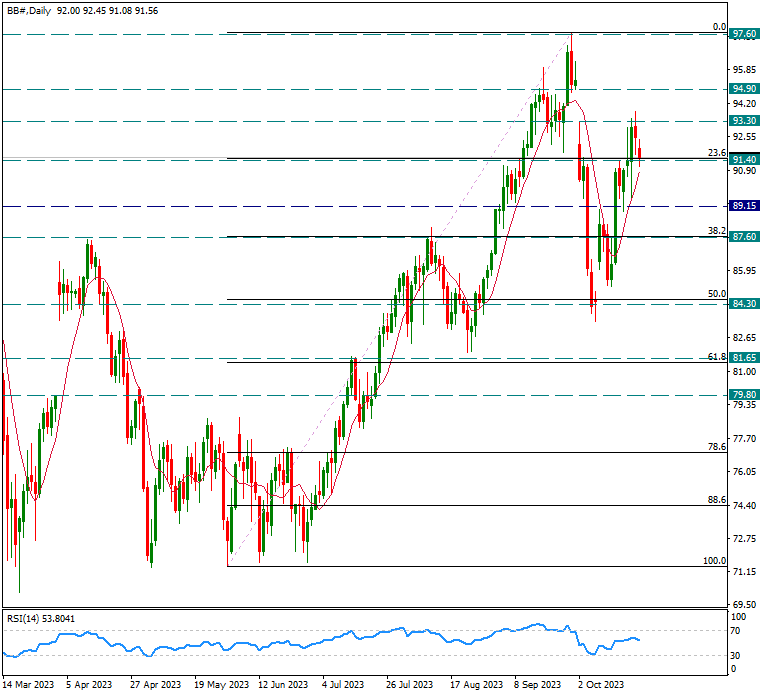
Task: Click the 8 Sep 2023 date label
Action: click(x=537, y=684)
